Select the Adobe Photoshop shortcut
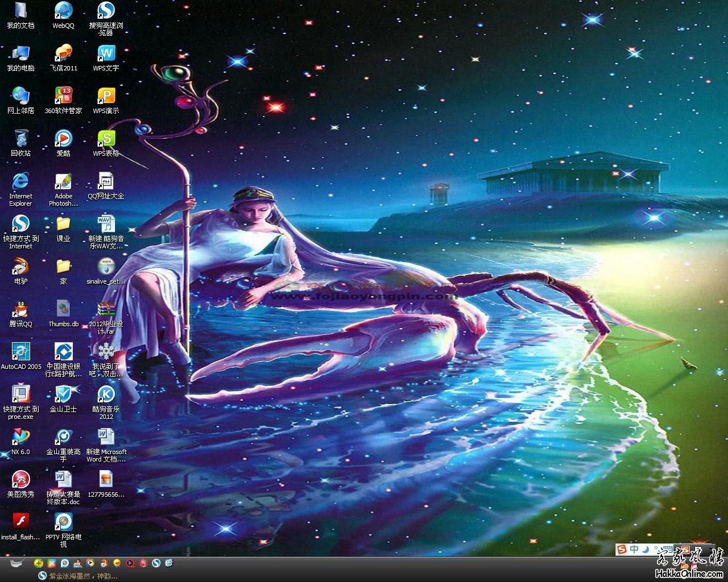Image resolution: width=728 pixels, height=582 pixels. [x=63, y=189]
